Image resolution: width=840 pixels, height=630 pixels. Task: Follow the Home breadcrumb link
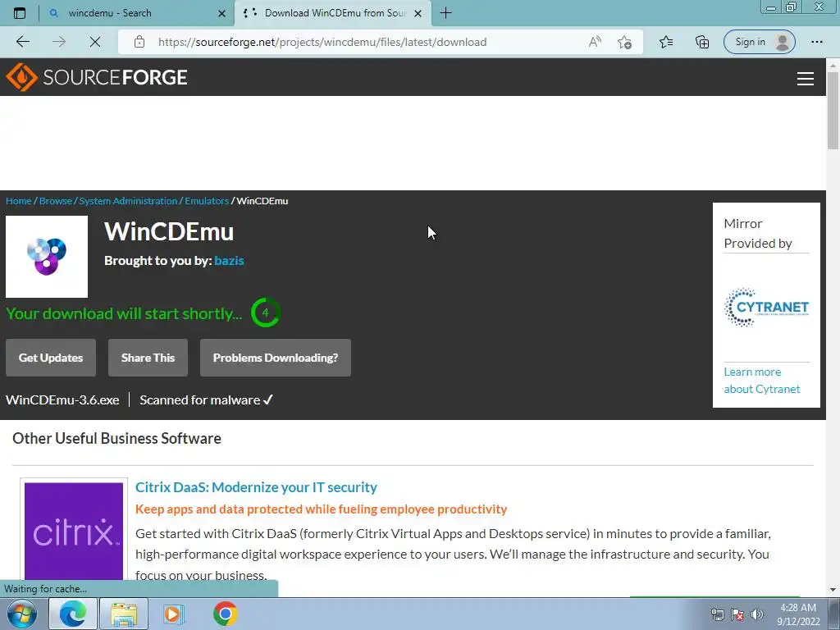19,201
